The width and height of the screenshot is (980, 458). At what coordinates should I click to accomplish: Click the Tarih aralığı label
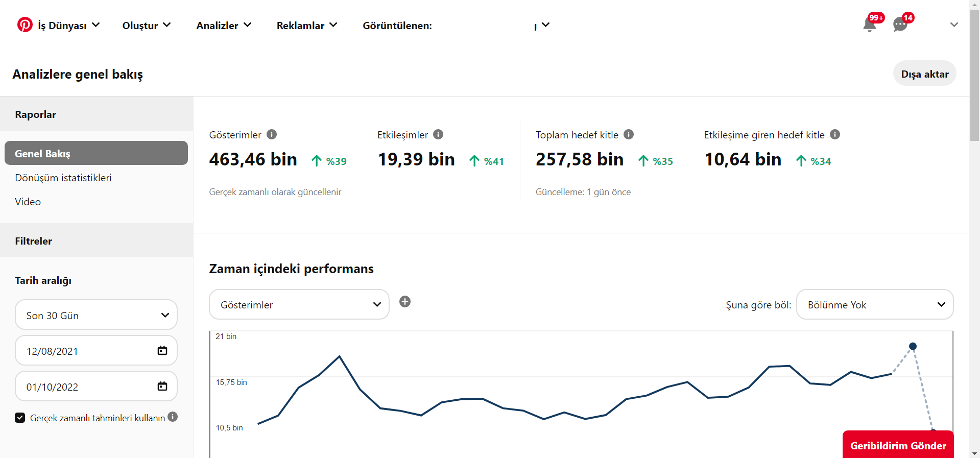point(43,280)
